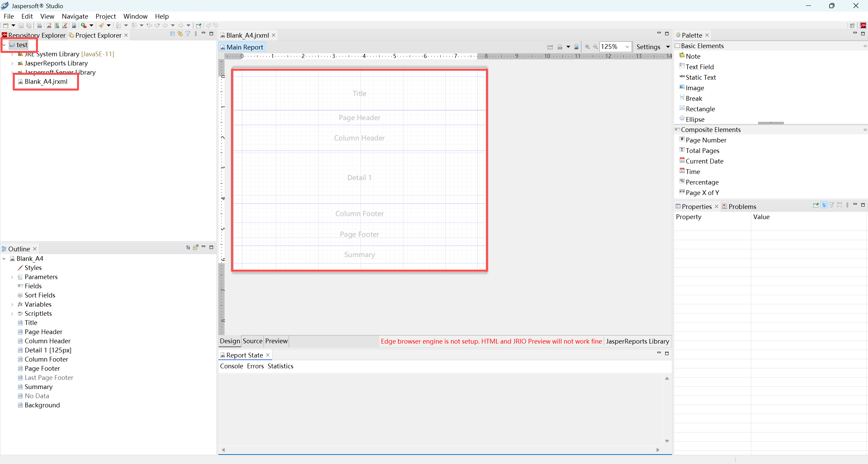Collapse the test project tree node
868x464 pixels.
tap(4, 45)
